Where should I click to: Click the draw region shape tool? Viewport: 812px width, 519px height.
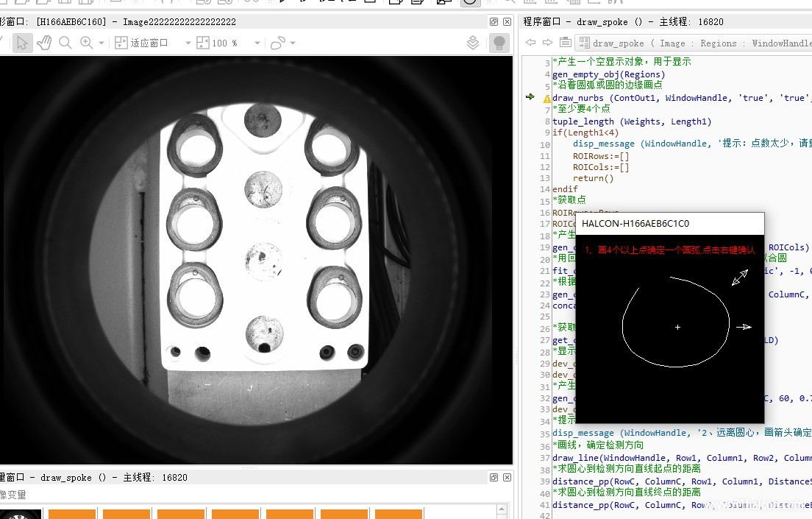277,43
